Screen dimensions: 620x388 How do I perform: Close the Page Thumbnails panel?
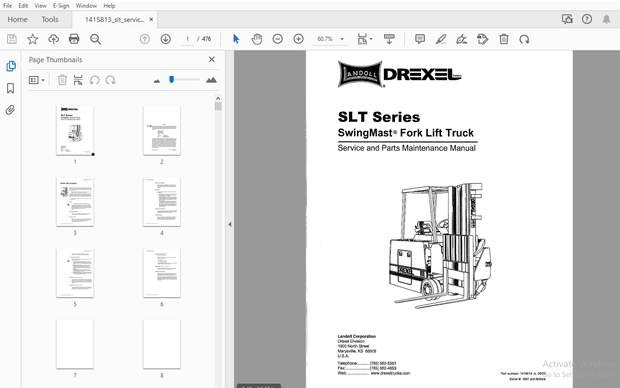[x=212, y=59]
